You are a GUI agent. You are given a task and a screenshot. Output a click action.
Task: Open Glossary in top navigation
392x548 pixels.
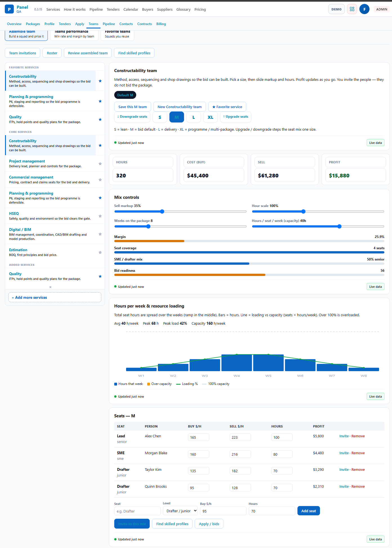coord(183,9)
